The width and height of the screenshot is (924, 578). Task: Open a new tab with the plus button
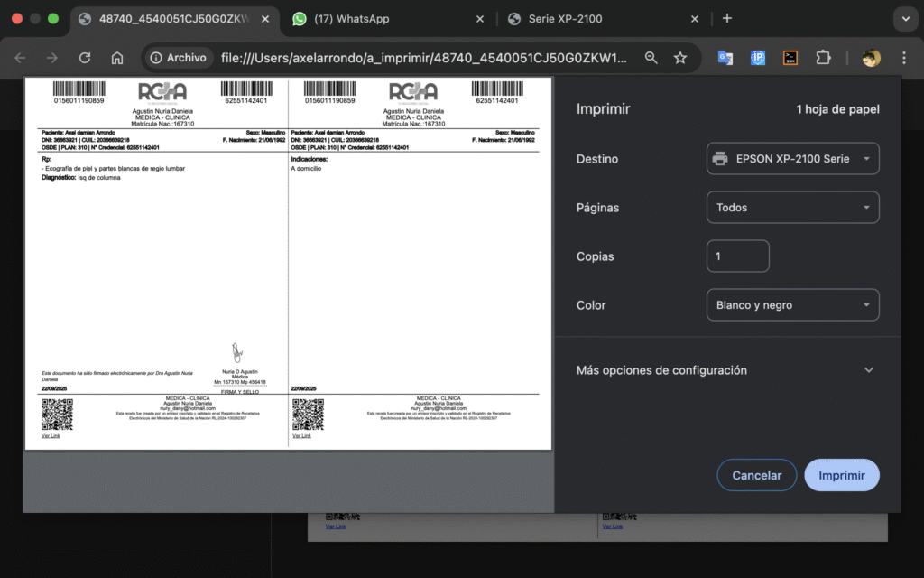click(727, 18)
